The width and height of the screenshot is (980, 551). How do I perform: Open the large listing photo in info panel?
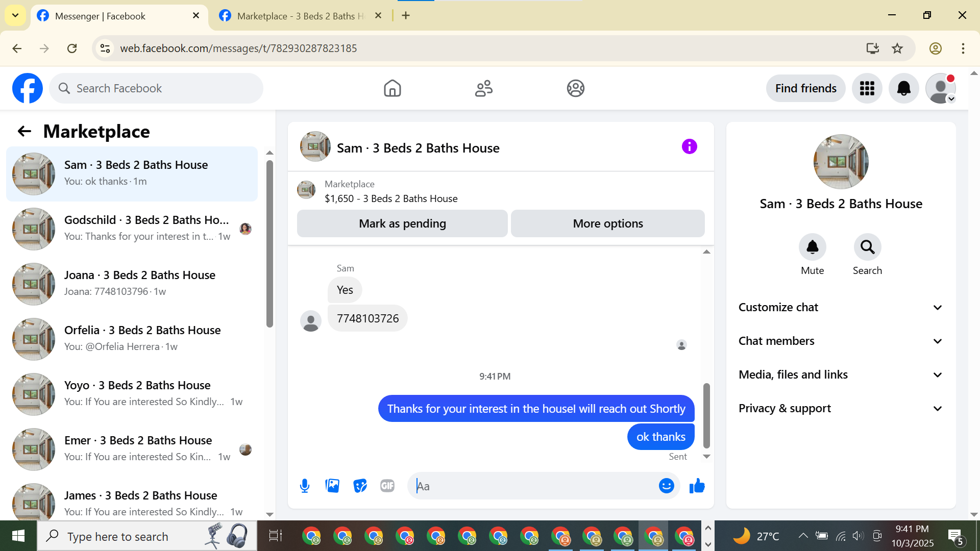[x=841, y=162]
